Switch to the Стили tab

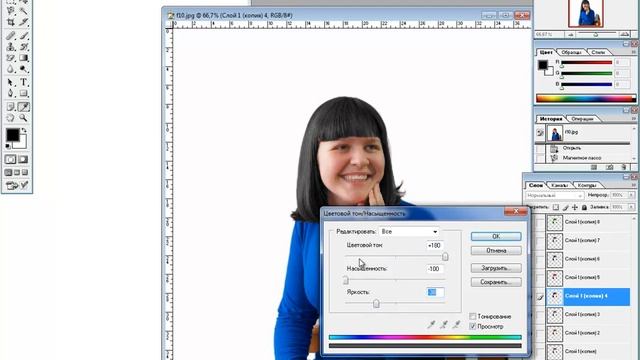(x=598, y=52)
